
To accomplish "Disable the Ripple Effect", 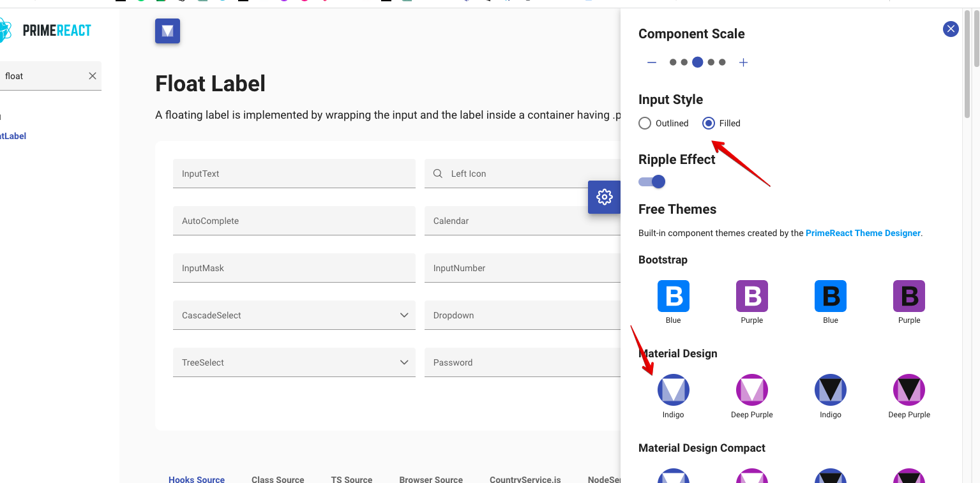I will (651, 182).
